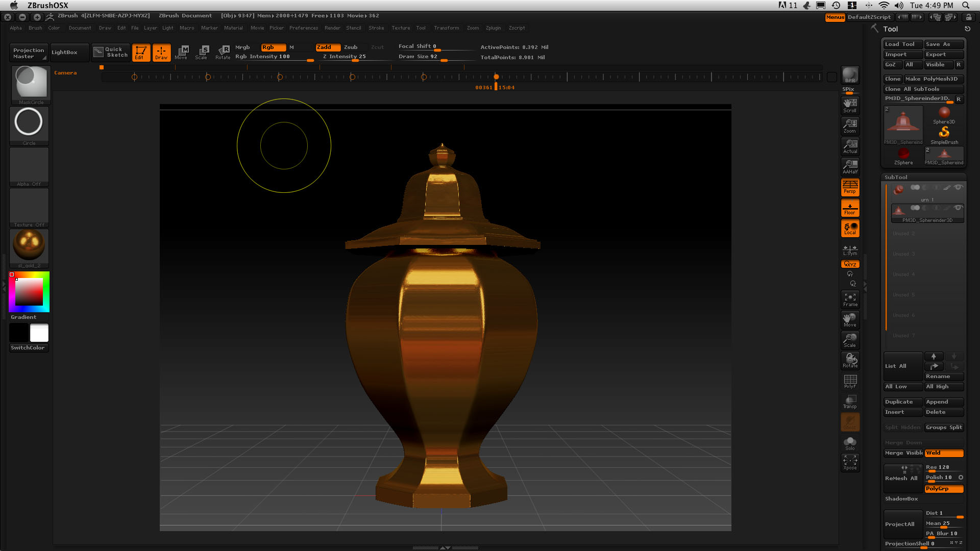Toggle Persp mode in the right sidebar
This screenshot has height=551, width=980.
(x=850, y=187)
